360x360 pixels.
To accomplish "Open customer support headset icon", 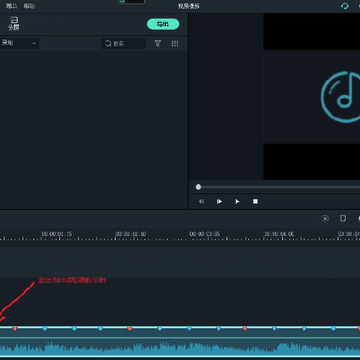I will (x=345, y=6).
